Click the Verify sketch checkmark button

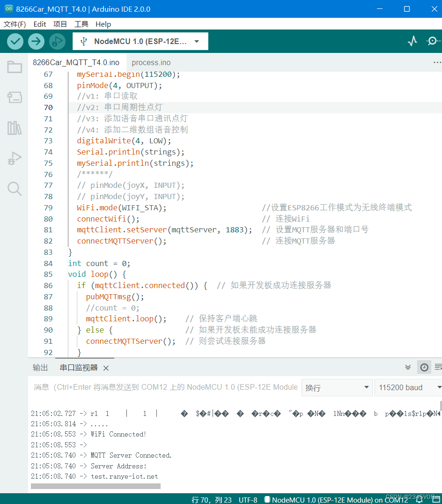15,41
